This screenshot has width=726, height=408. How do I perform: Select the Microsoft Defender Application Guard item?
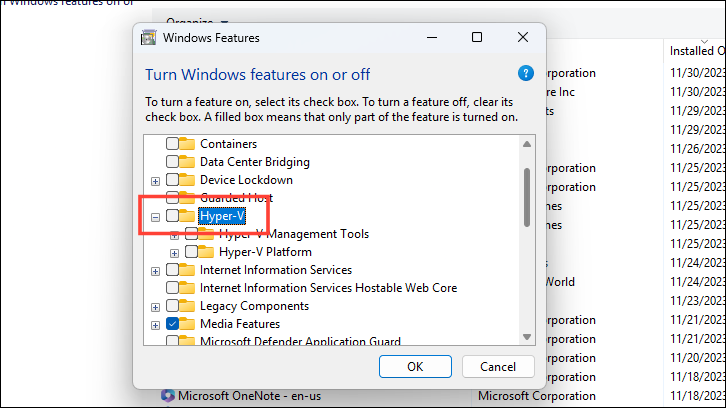(x=300, y=341)
